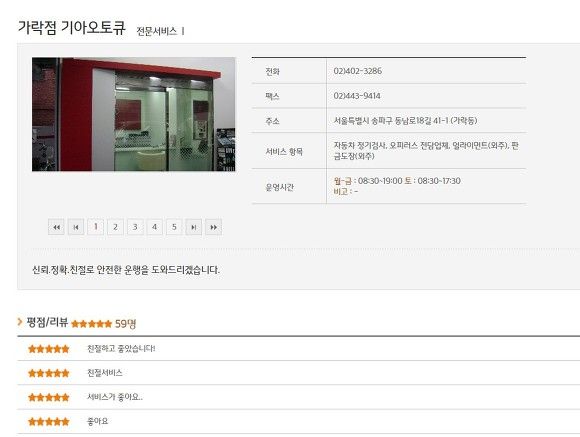Go to first image page with double-left arrow
The height and width of the screenshot is (437, 580).
(56, 227)
